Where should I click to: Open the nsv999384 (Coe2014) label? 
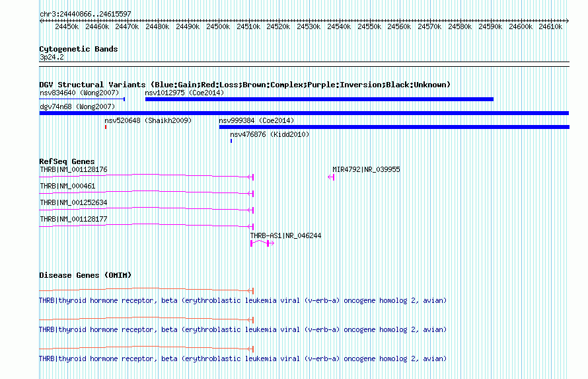256,120
